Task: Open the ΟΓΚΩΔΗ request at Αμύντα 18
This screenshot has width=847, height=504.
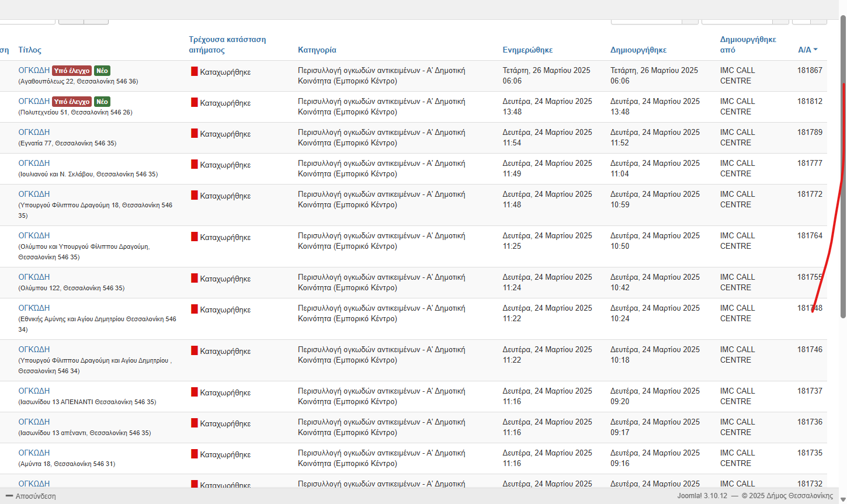Action: tap(34, 453)
